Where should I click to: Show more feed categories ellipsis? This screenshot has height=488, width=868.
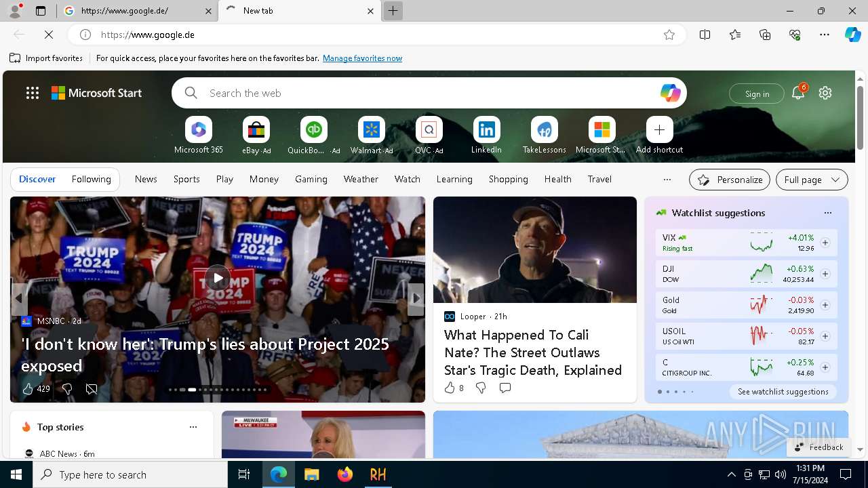click(667, 180)
